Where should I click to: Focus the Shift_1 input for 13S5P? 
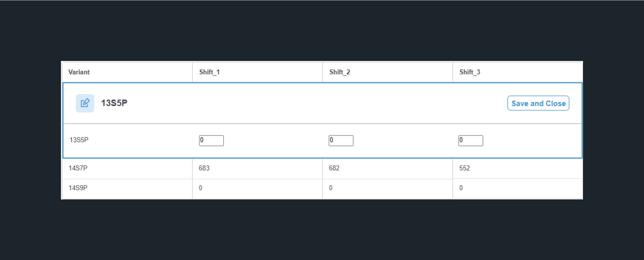click(x=211, y=140)
